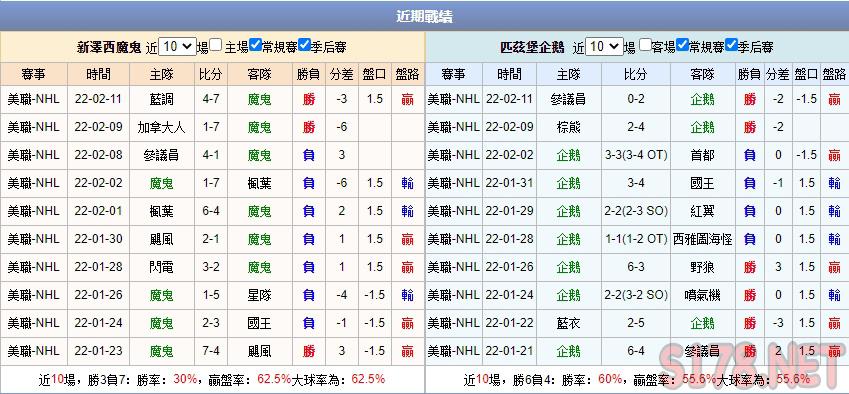Image resolution: width=849 pixels, height=394 pixels.
Task: Click the Devils table 比分 column header
Action: 211,74
